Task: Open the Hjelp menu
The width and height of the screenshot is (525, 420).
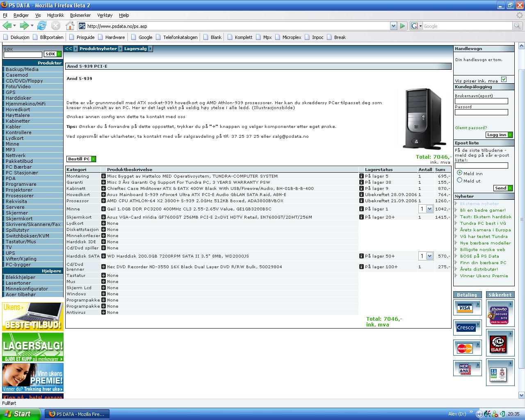Action: point(124,15)
